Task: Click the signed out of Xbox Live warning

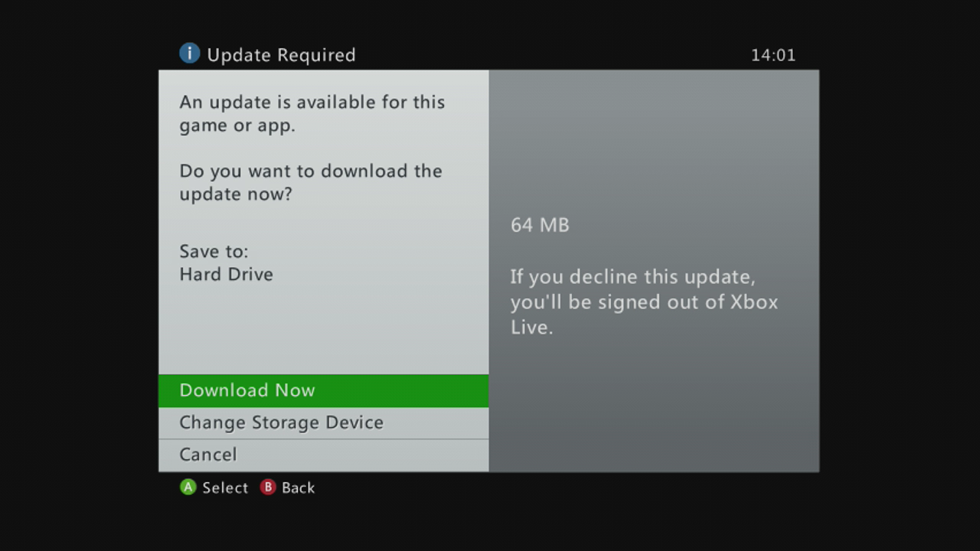Action: tap(644, 302)
